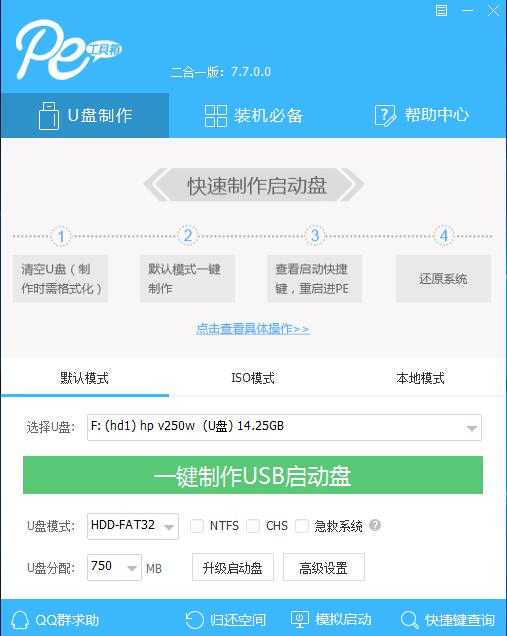Click the PE toolbox logo
The height and width of the screenshot is (636, 507).
[x=68, y=49]
